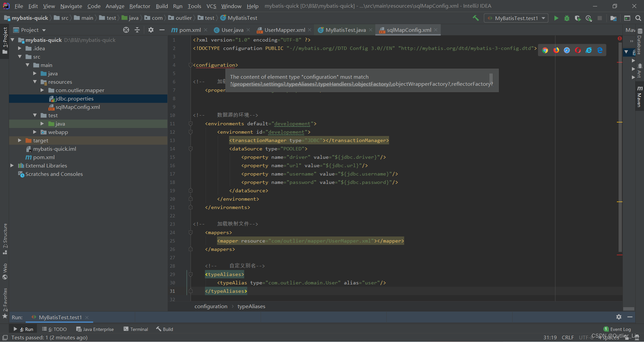Image resolution: width=644 pixels, height=342 pixels.
Task: Open in Safari browser icon
Action: click(x=567, y=50)
